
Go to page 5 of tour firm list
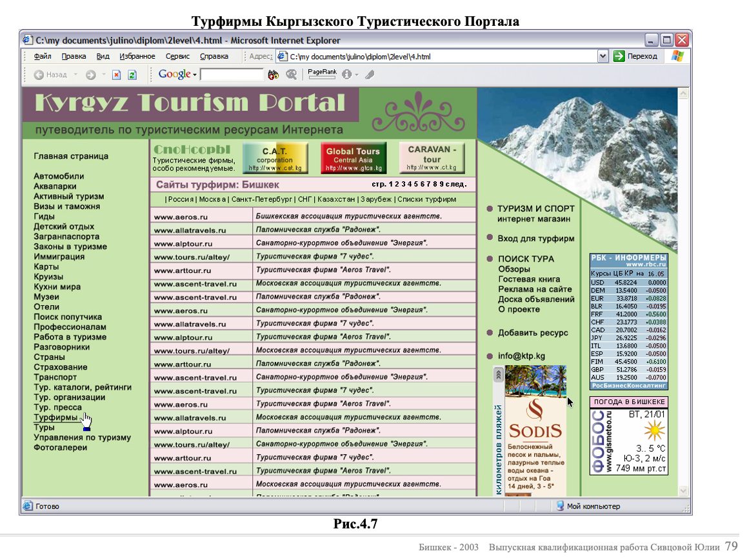tap(415, 185)
